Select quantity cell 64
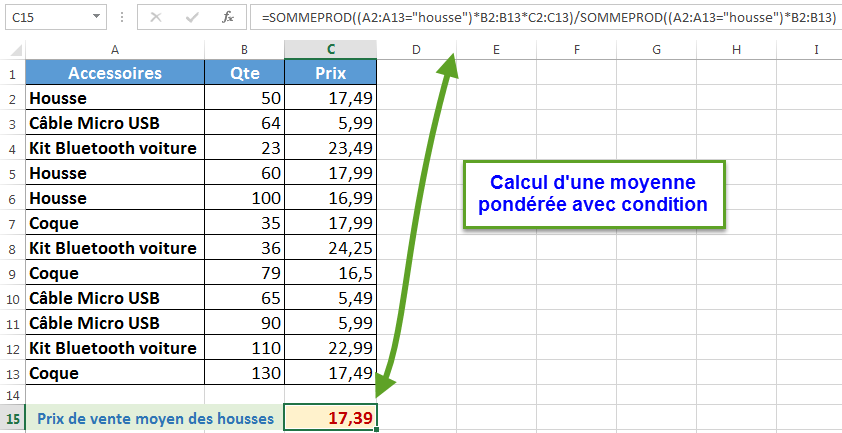The image size is (842, 433). pyautogui.click(x=244, y=123)
